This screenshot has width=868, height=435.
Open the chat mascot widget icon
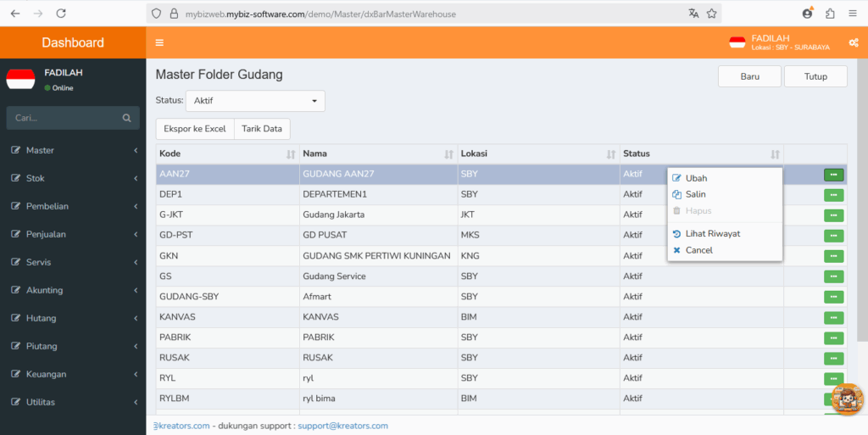click(x=847, y=399)
